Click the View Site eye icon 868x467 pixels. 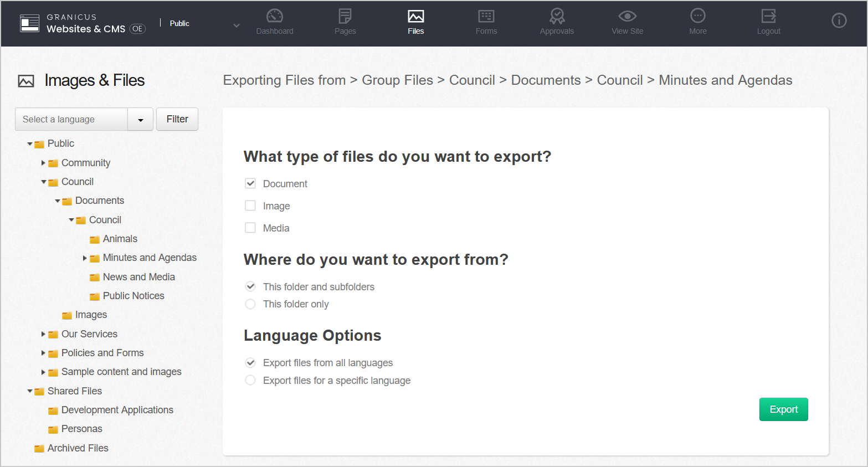pyautogui.click(x=628, y=17)
